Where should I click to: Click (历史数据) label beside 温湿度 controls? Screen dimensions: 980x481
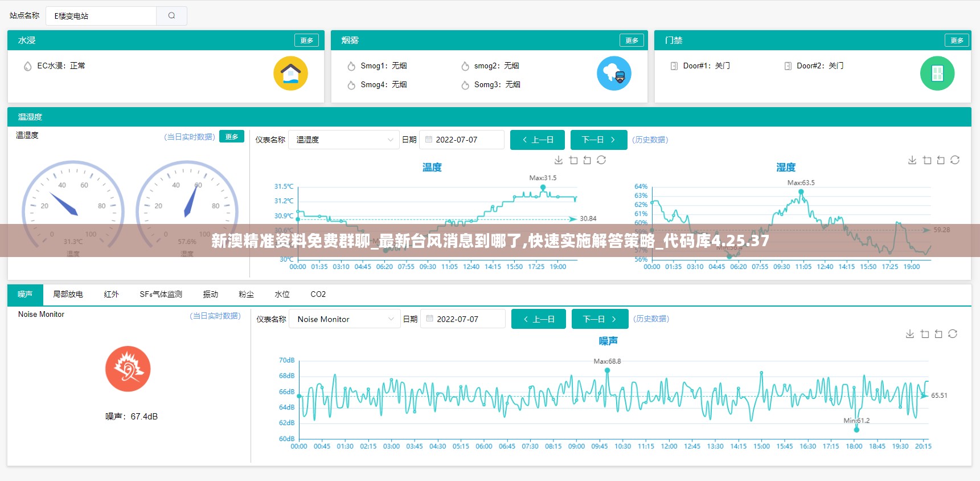[x=650, y=140]
